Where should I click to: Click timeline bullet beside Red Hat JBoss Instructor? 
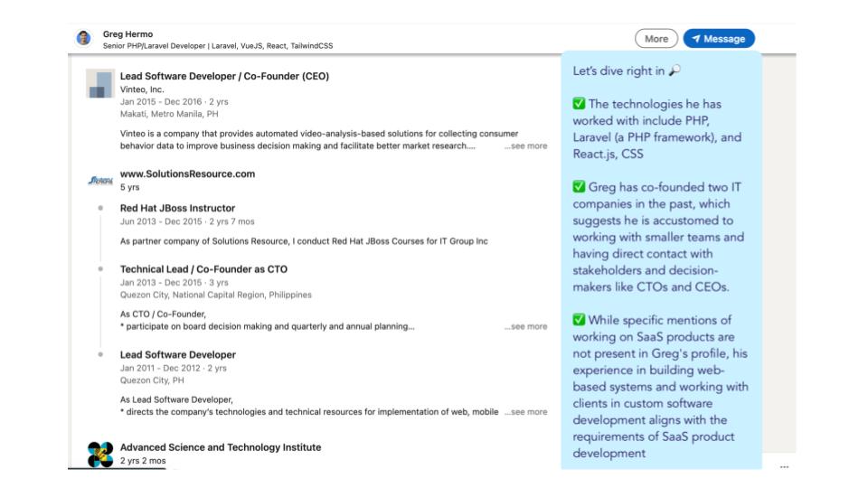100,208
